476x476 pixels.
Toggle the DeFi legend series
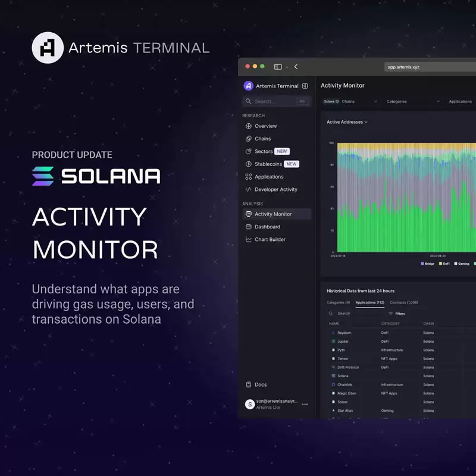[x=444, y=264]
